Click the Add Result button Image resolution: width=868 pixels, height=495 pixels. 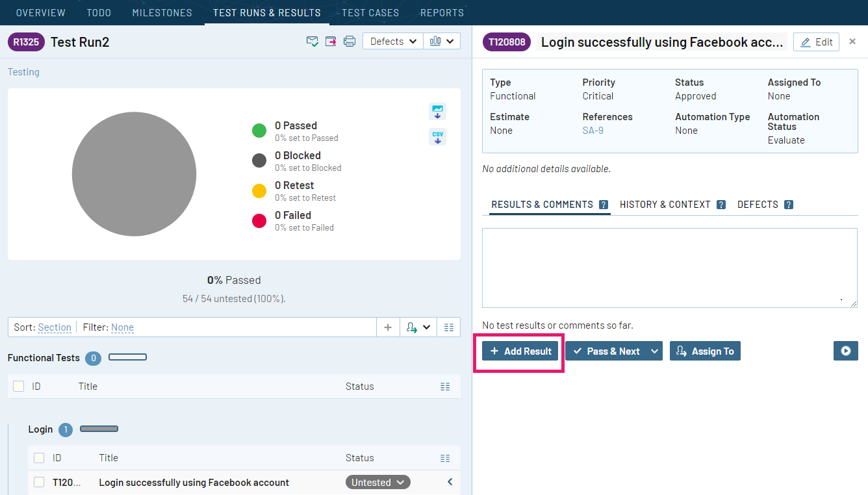tap(519, 351)
